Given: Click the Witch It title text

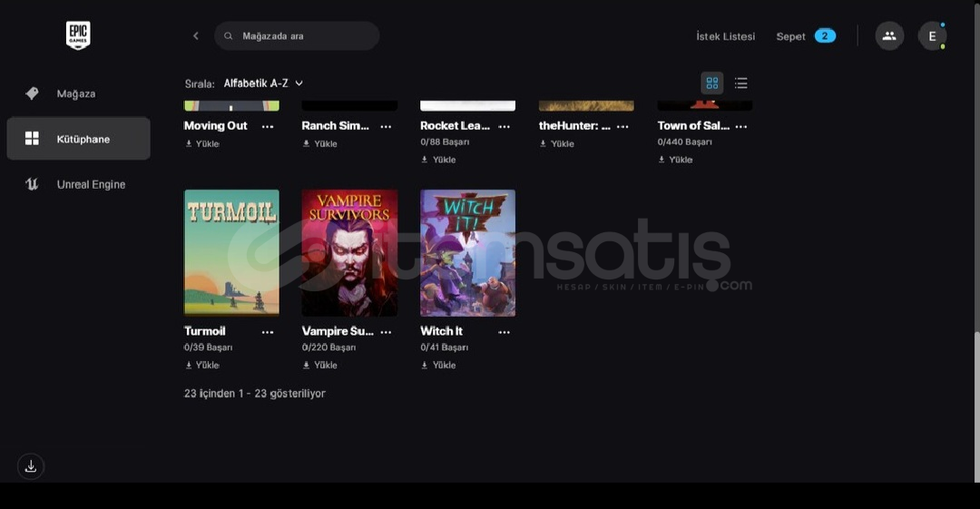Looking at the screenshot, I should click(x=441, y=331).
